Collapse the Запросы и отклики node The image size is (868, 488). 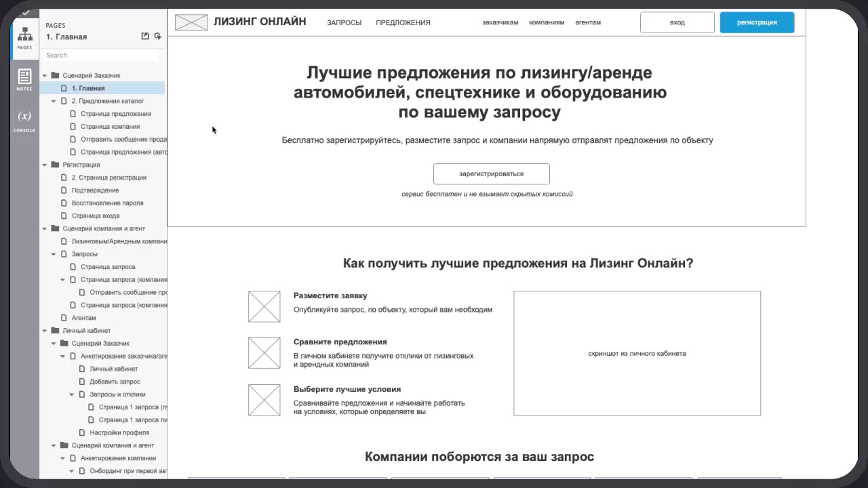[x=73, y=394]
